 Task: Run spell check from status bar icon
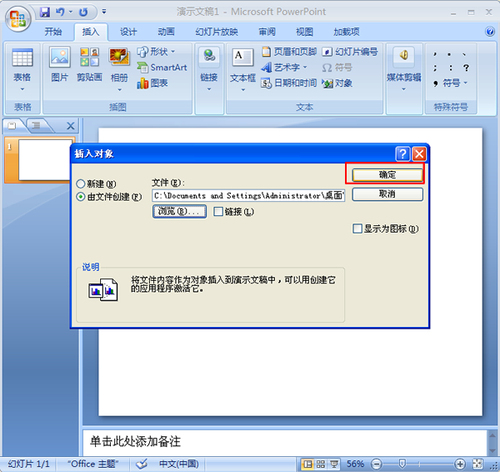[x=142, y=464]
